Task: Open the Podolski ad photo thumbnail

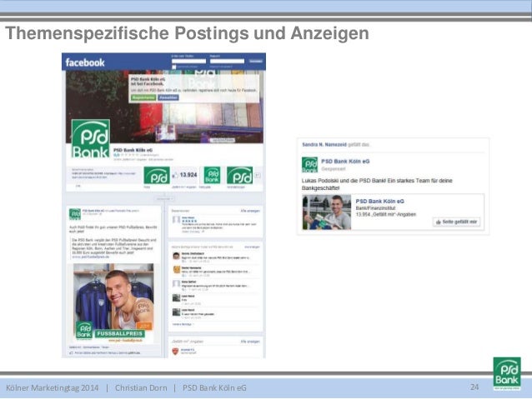Action: (x=327, y=212)
